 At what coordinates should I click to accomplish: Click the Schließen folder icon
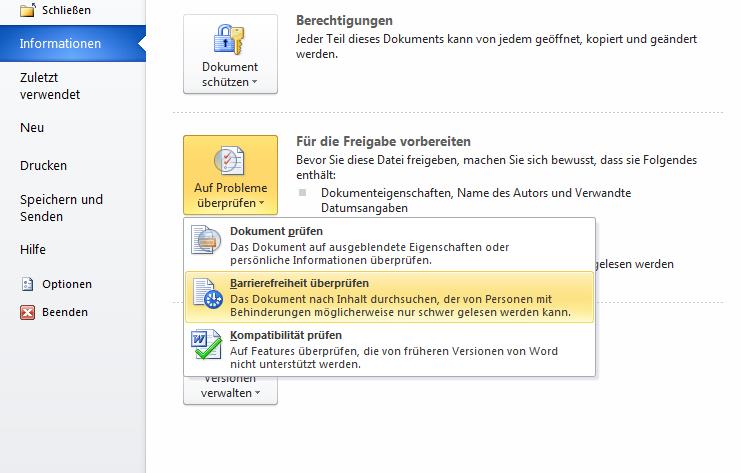point(27,9)
